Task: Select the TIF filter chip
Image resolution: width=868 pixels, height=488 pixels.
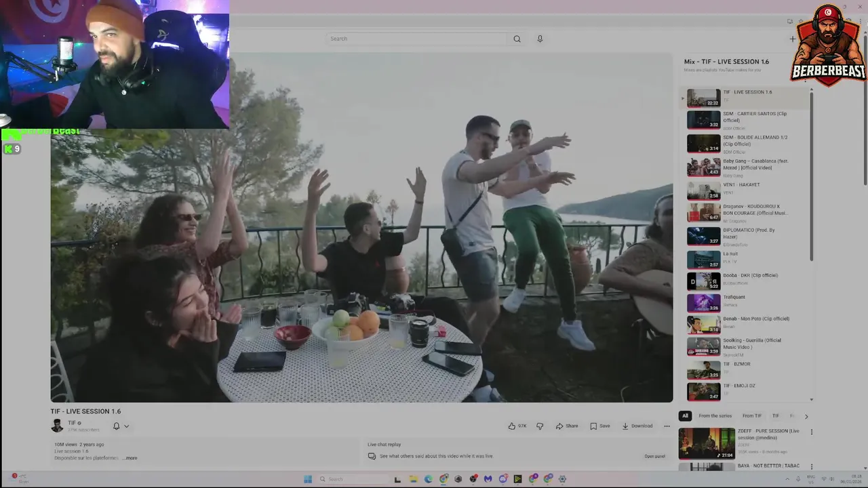Action: pyautogui.click(x=776, y=415)
